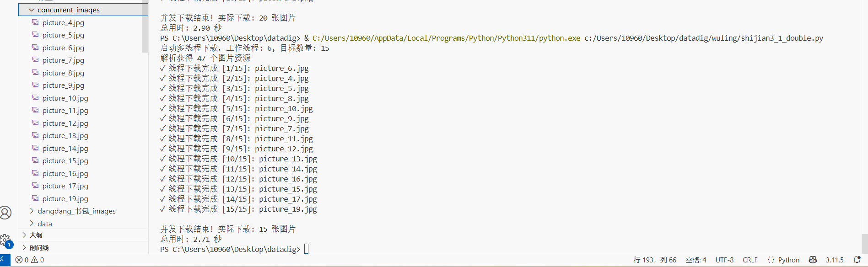The height and width of the screenshot is (267, 868).
Task: Open the notifications bell
Action: point(857,260)
